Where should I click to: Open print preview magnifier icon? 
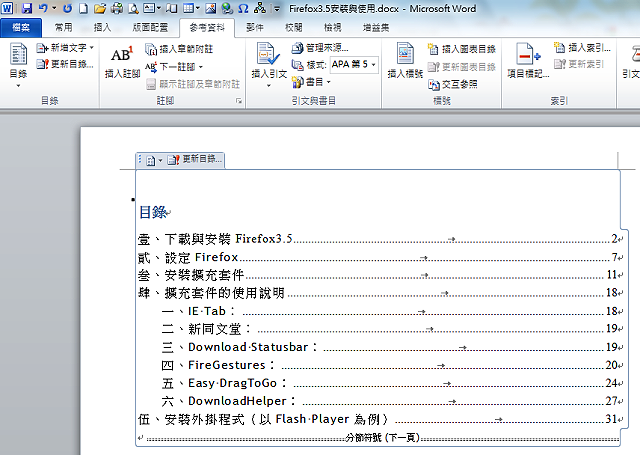click(x=133, y=8)
